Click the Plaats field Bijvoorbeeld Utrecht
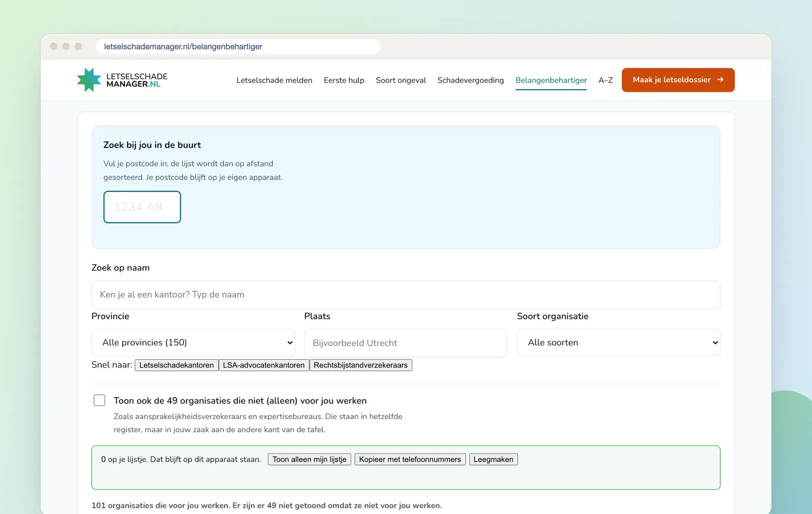 [x=405, y=343]
